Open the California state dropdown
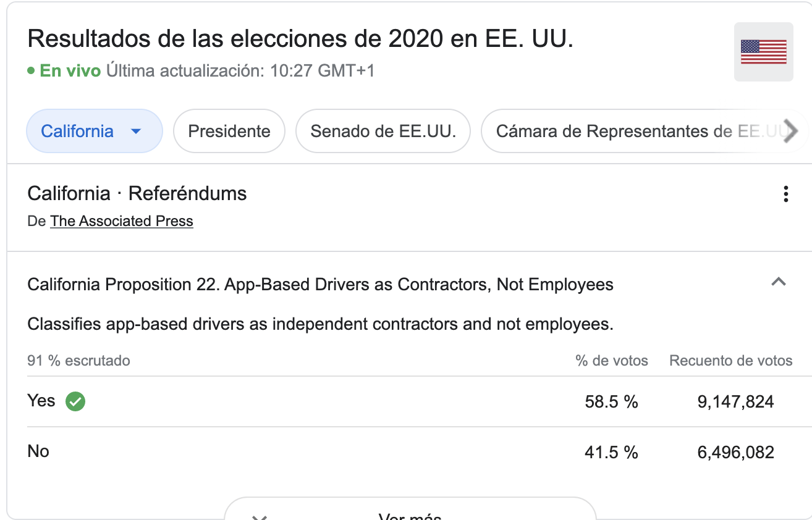Image resolution: width=812 pixels, height=520 pixels. (x=94, y=131)
